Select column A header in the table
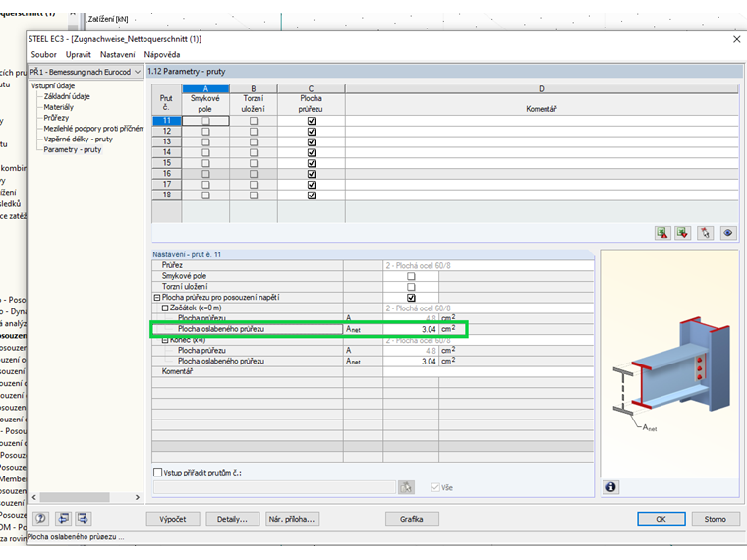747x560 pixels. 205,89
